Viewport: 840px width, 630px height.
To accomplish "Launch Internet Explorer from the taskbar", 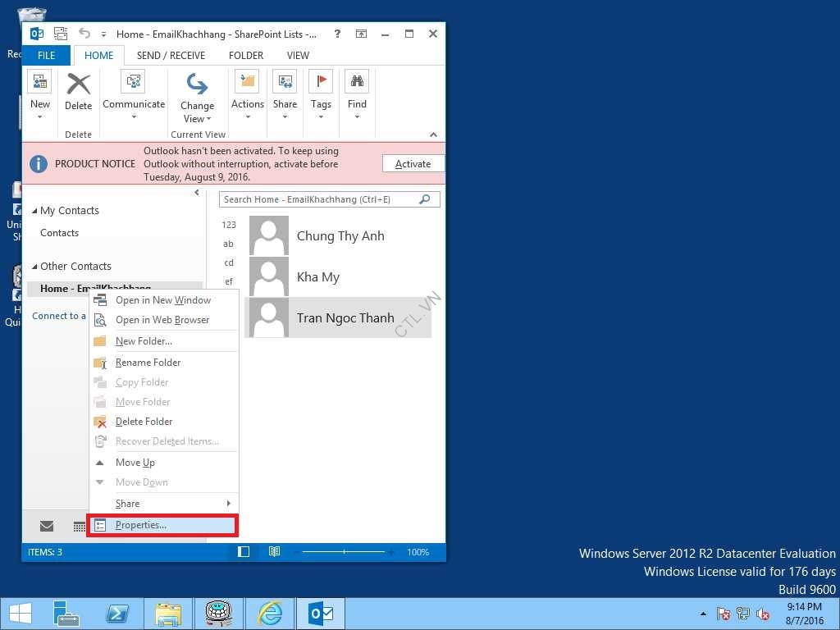I will click(269, 614).
